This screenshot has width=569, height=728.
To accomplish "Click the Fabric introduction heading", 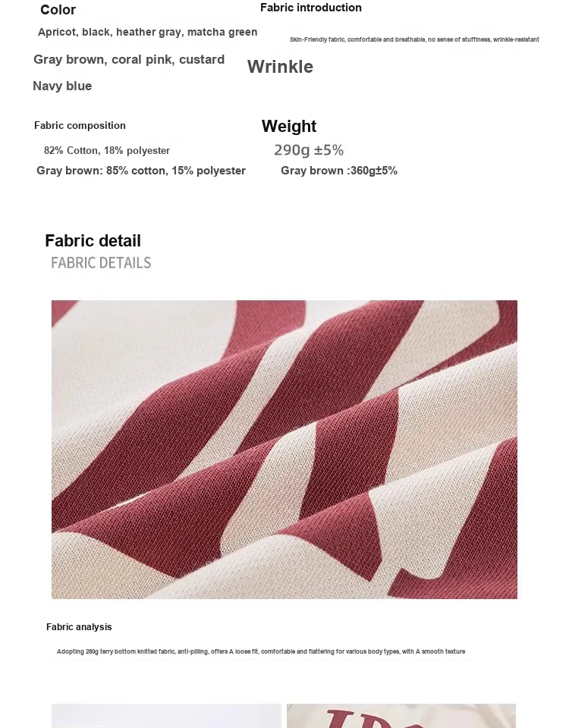I will [x=311, y=8].
